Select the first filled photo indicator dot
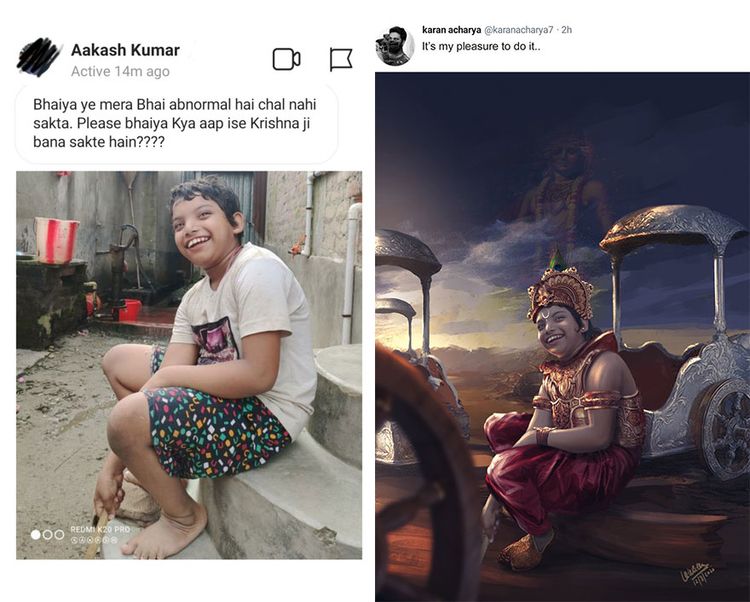The image size is (750, 602). (x=36, y=534)
